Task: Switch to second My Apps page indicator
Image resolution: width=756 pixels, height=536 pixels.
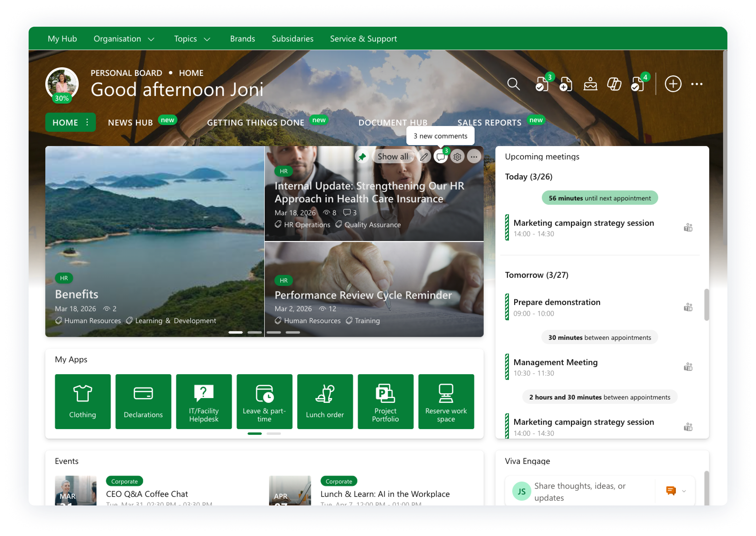Action: click(274, 433)
